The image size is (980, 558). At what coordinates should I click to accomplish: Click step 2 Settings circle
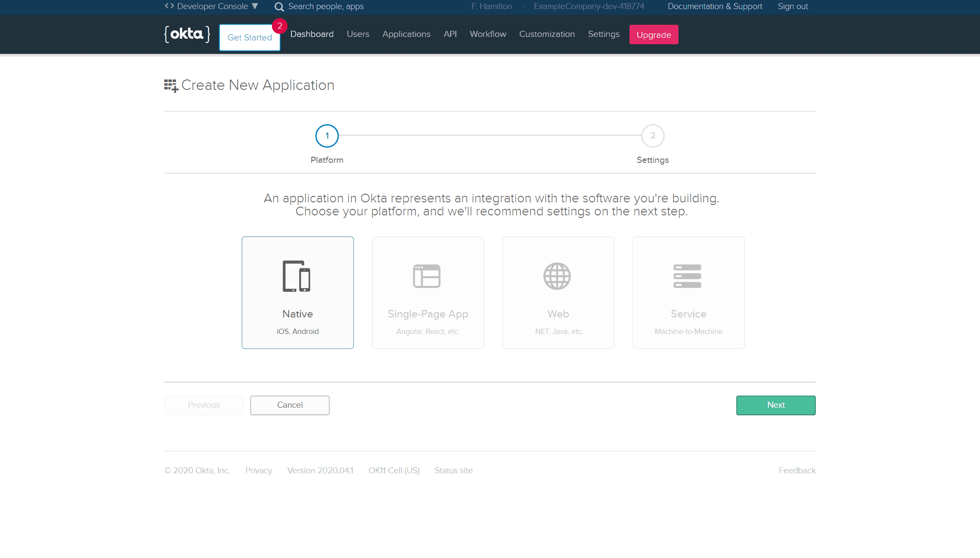[653, 136]
